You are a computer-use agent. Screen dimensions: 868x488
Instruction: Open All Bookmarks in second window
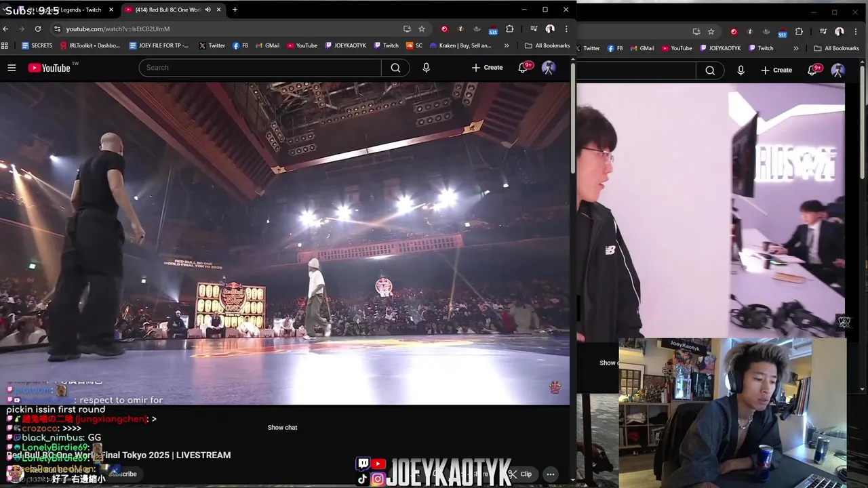point(837,48)
